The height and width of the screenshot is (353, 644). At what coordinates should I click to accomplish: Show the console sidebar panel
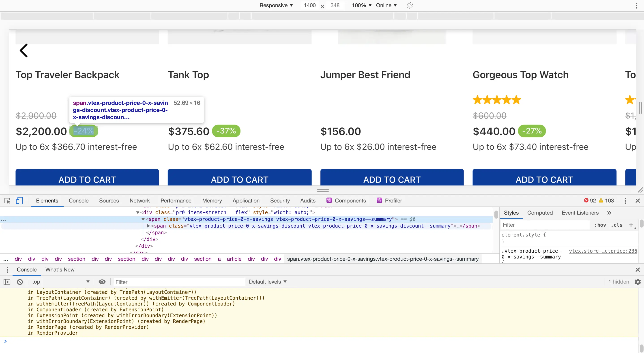point(7,282)
